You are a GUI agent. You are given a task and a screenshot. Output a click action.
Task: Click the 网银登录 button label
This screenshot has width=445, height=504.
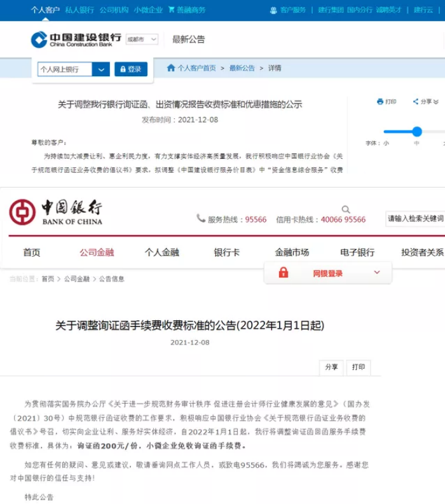[327, 273]
